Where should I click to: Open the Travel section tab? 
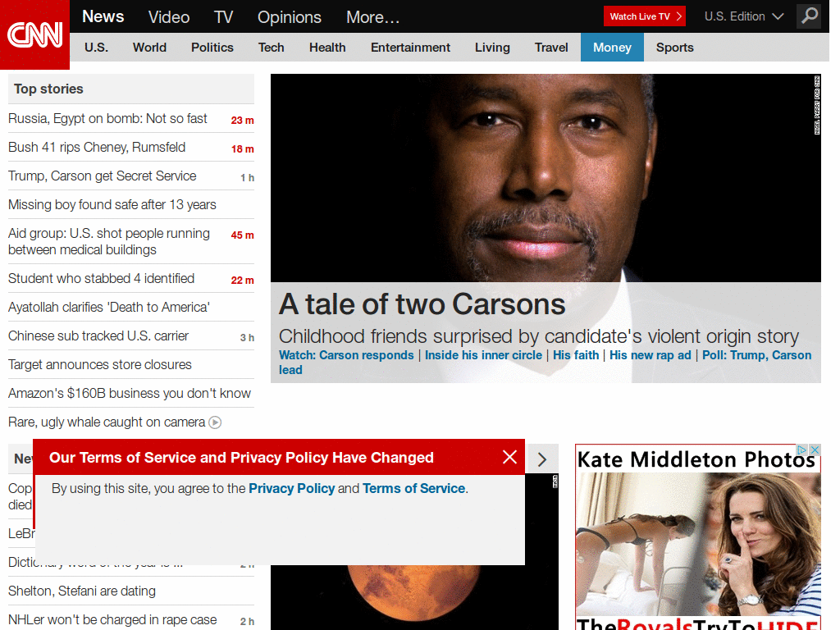tap(550, 48)
